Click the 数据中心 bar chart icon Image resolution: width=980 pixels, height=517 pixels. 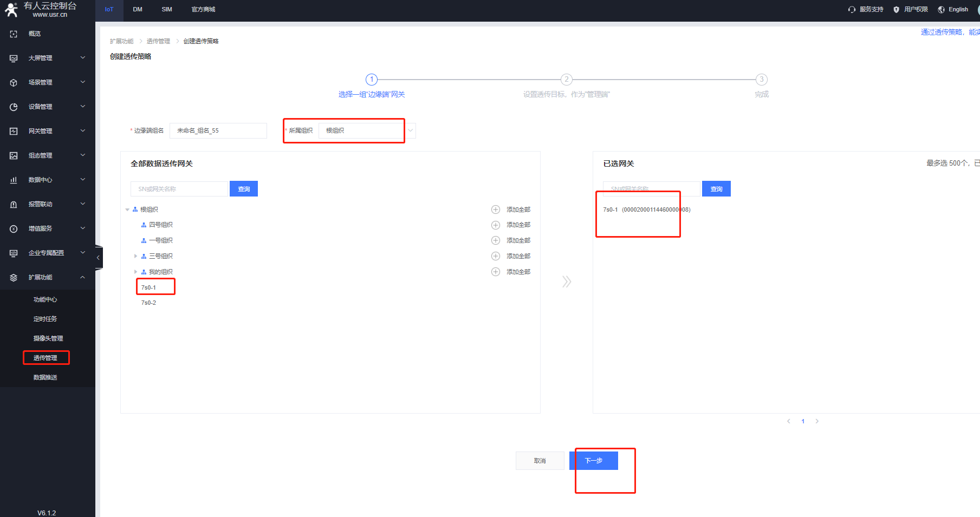(x=14, y=180)
